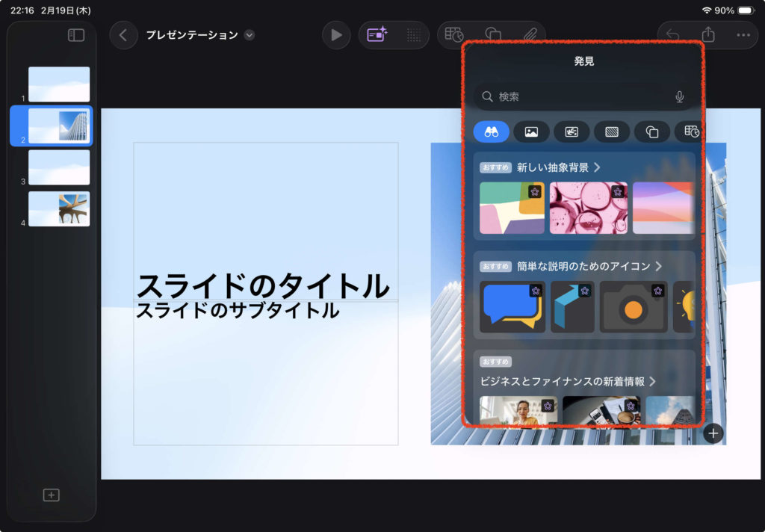Select the binoculars discover tab
765x532 pixels.
(x=492, y=132)
